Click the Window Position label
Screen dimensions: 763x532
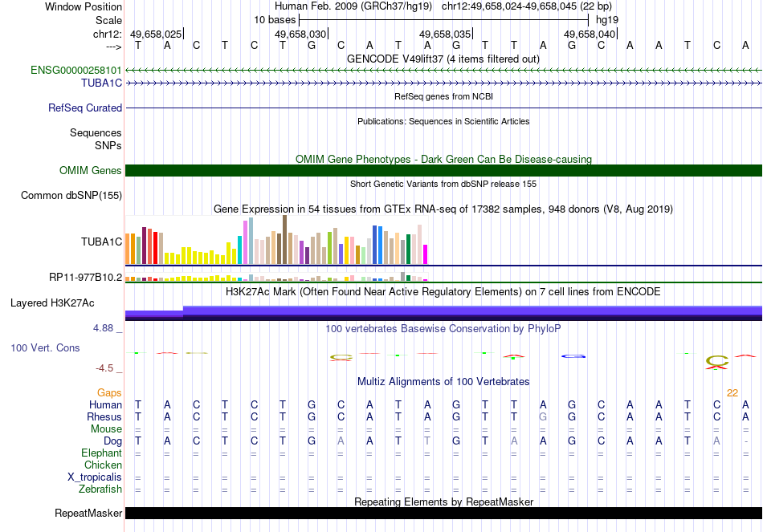coord(84,6)
